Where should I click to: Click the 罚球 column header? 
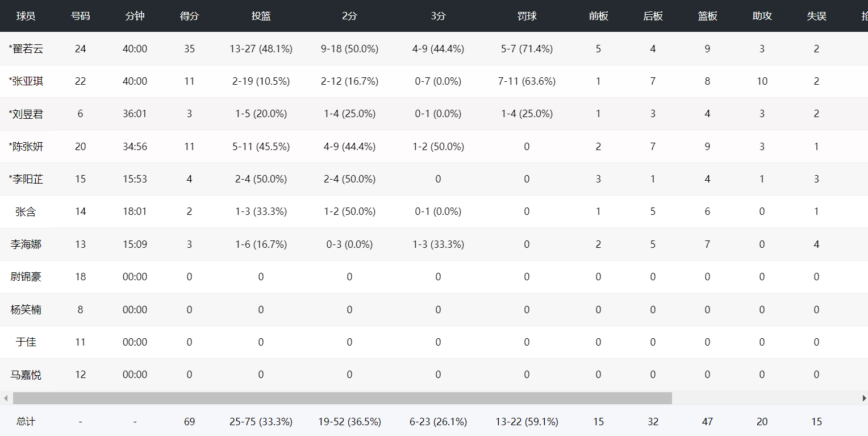527,16
